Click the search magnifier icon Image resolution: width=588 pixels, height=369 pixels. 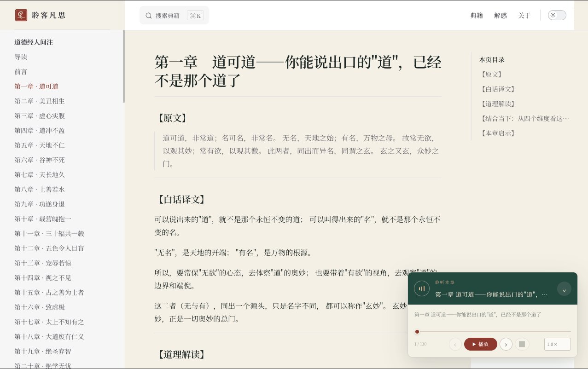149,16
